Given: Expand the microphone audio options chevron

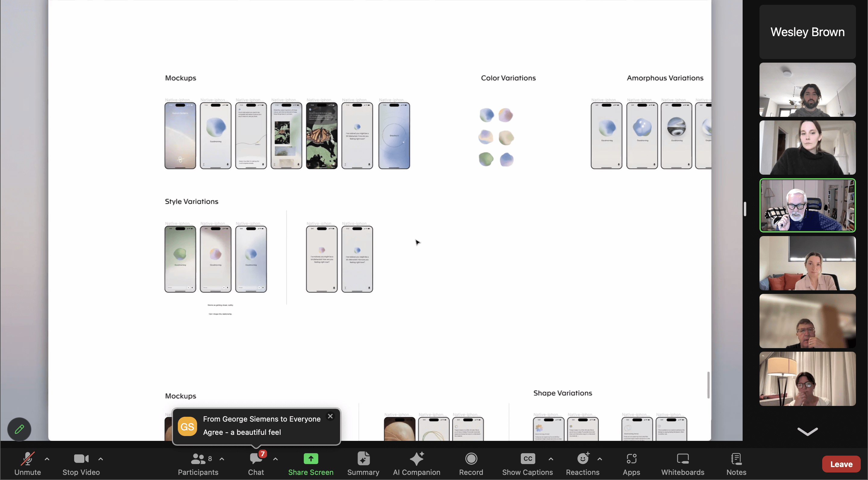Looking at the screenshot, I should (47, 459).
